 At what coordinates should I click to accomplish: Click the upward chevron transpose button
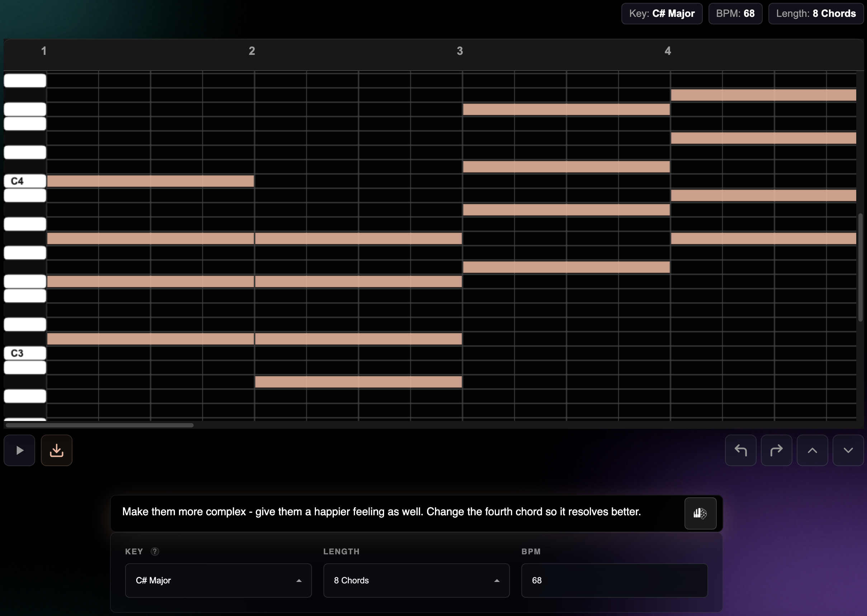[812, 450]
